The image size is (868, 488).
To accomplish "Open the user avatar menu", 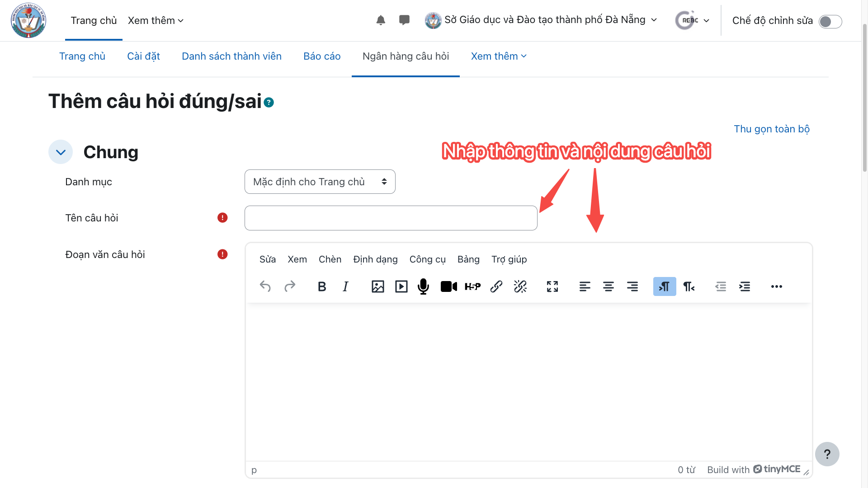I will [692, 20].
